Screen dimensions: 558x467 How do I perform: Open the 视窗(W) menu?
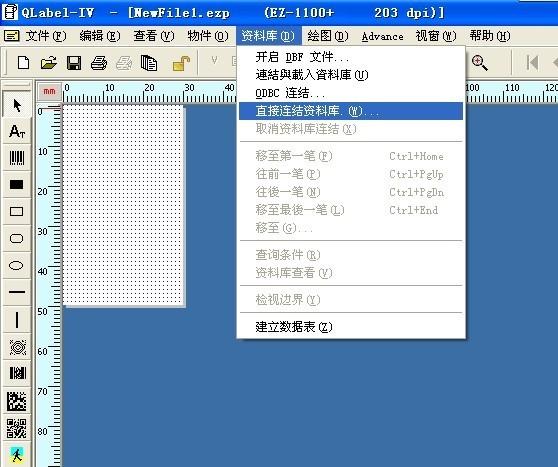point(436,36)
